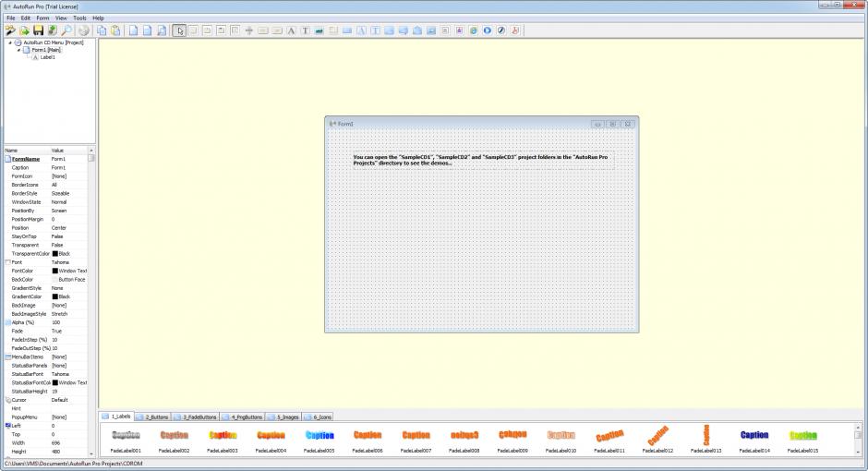Click the Position Center value
The image size is (868, 471).
coord(59,227)
